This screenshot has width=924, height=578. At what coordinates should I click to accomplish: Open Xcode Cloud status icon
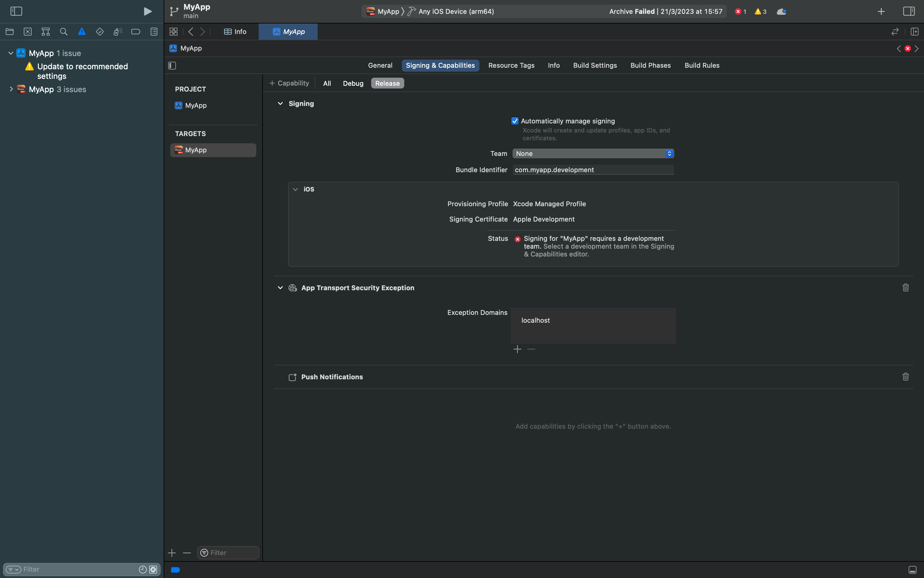click(x=781, y=11)
